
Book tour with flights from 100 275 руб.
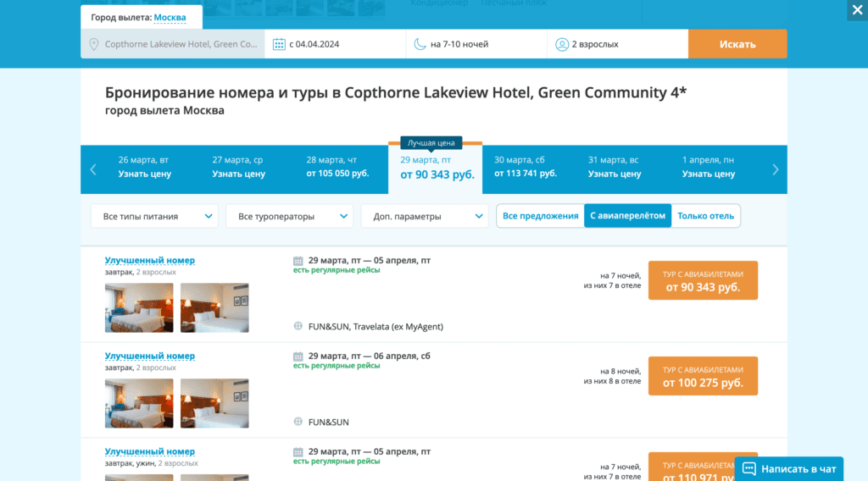coord(703,376)
